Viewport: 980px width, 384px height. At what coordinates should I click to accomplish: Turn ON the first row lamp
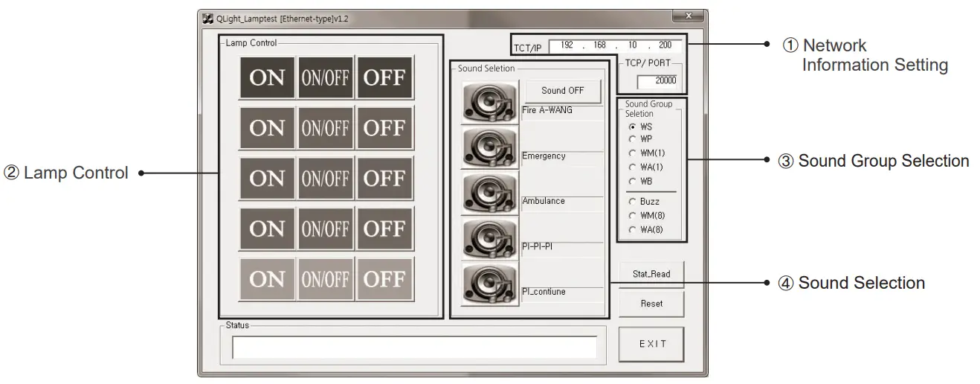pos(267,77)
